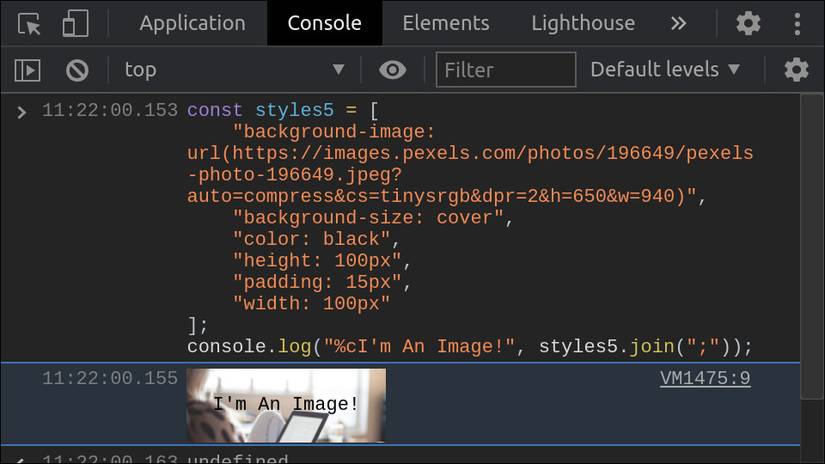Viewport: 825px width, 464px height.
Task: Open DevTools settings gear in tab bar
Action: pyautogui.click(x=748, y=24)
